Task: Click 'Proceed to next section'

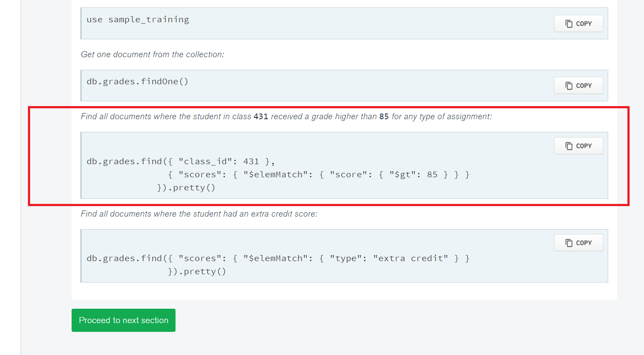Action: pyautogui.click(x=124, y=320)
